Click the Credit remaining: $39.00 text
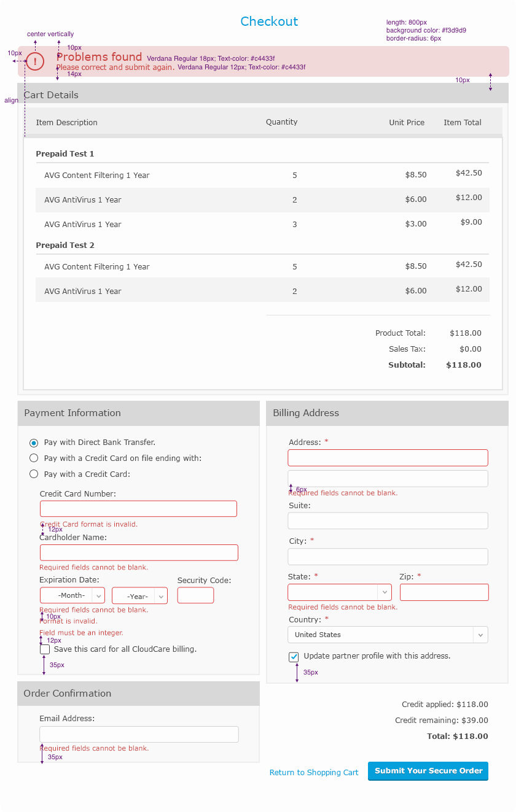Viewport: 516px width, 812px height. coord(442,721)
